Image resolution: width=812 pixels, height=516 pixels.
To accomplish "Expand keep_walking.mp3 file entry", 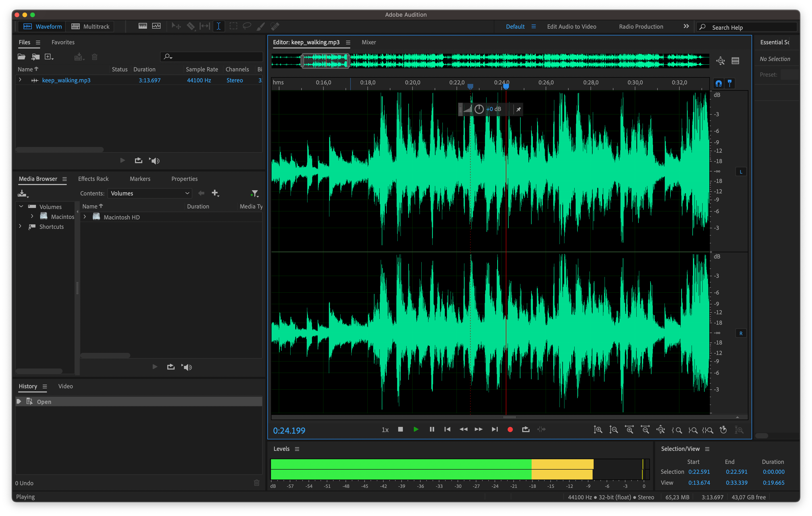I will [x=20, y=80].
